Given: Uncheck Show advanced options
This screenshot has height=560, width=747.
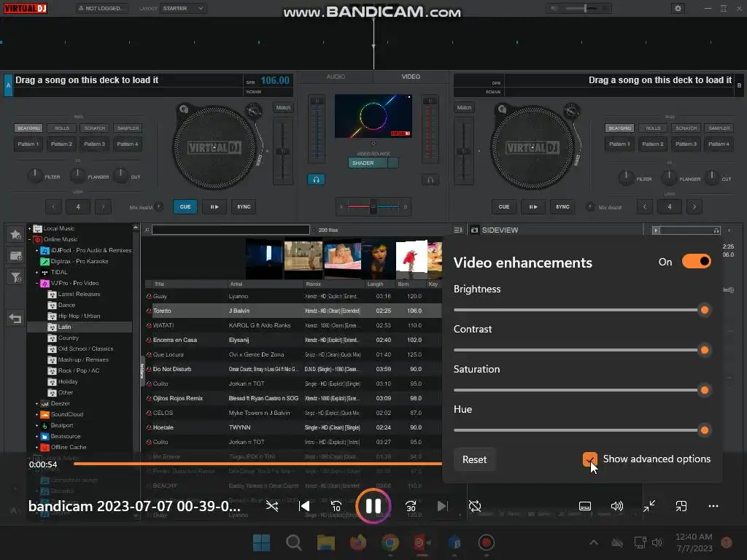Looking at the screenshot, I should (x=589, y=459).
